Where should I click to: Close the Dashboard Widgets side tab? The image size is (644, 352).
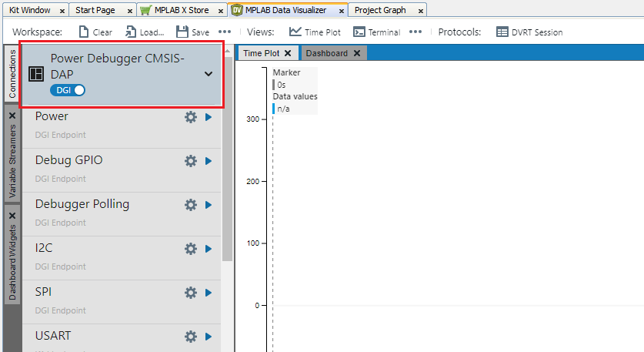tap(12, 216)
